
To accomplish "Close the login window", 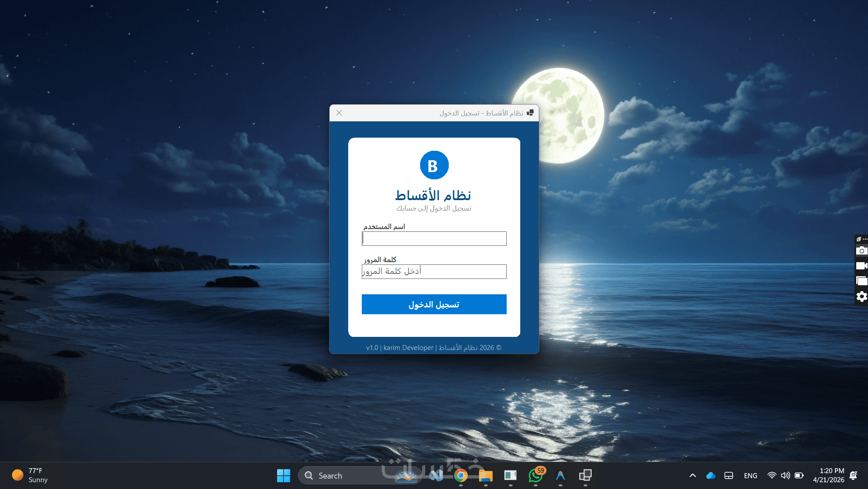I will point(339,113).
